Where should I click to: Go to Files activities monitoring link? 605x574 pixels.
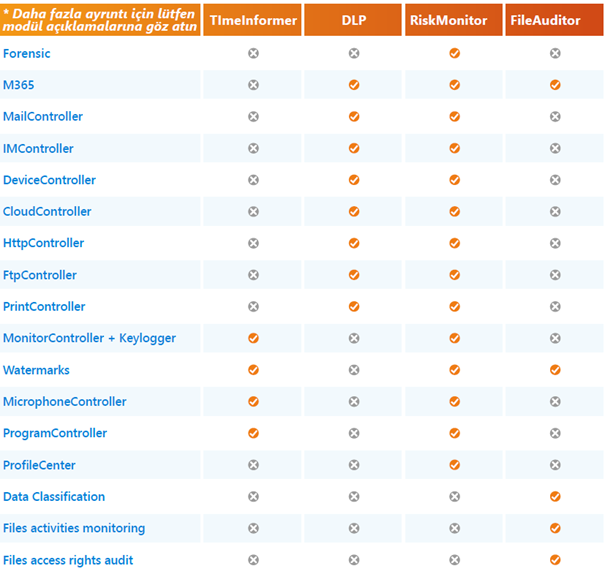pyautogui.click(x=74, y=528)
